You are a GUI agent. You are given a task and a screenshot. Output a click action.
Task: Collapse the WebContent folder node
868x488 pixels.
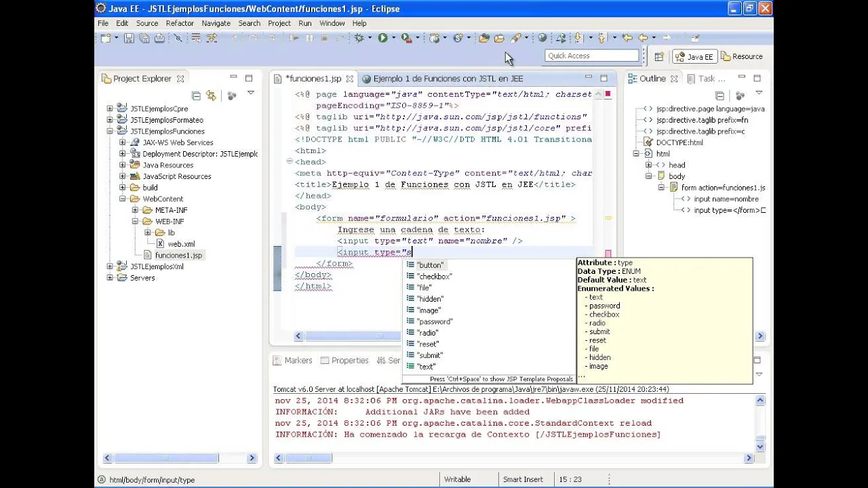122,199
